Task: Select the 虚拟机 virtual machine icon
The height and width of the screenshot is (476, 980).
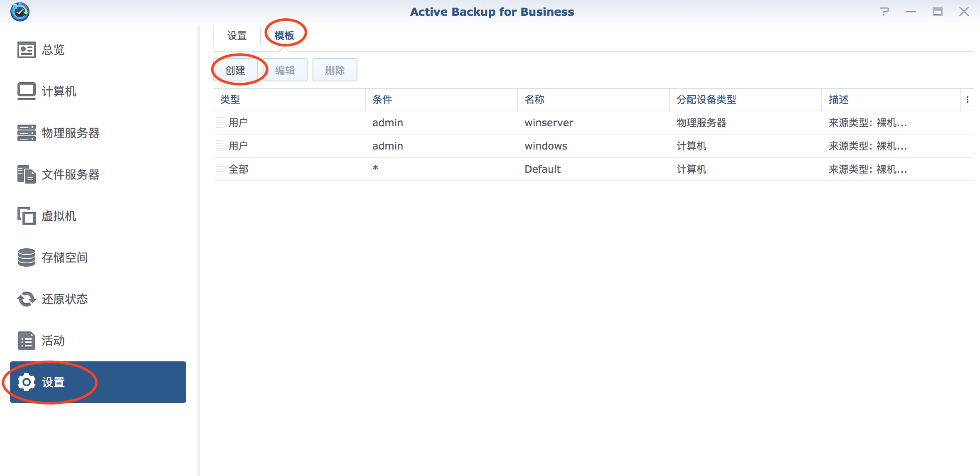Action: click(x=26, y=216)
